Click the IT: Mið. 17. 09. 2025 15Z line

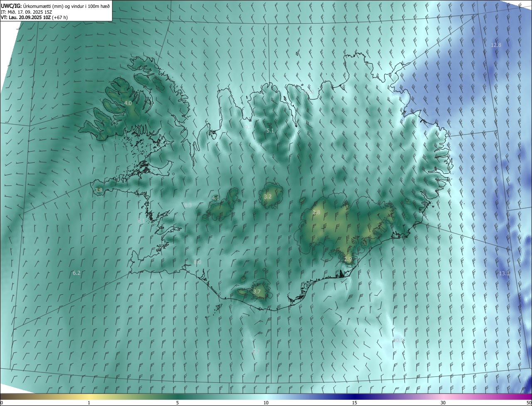(26, 12)
